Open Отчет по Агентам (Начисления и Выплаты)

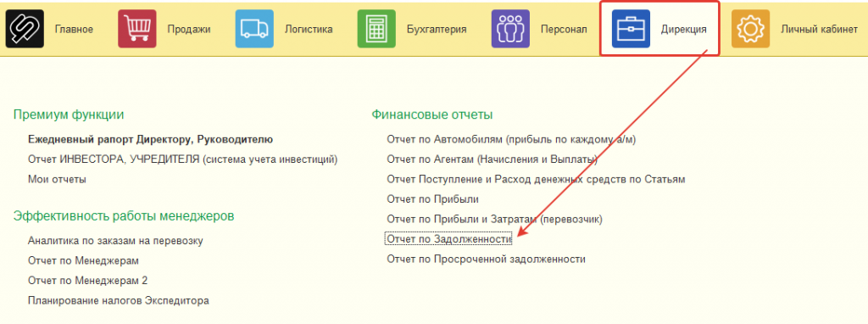(492, 159)
